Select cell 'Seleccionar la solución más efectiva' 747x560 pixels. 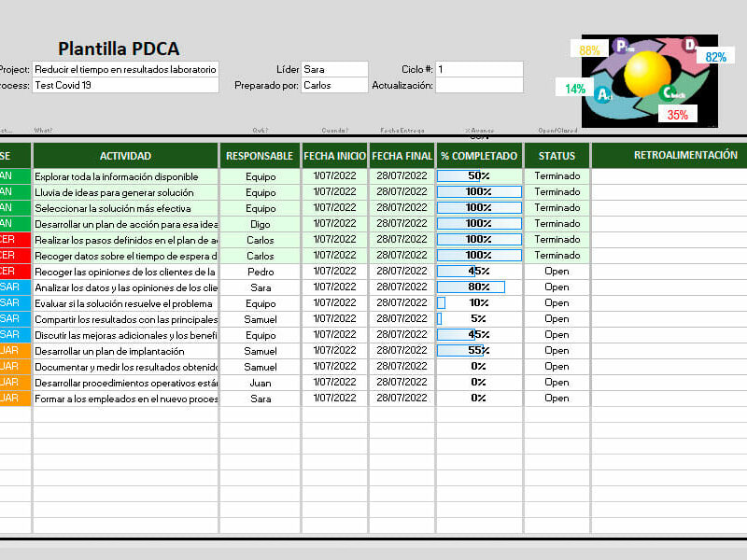pyautogui.click(x=126, y=208)
